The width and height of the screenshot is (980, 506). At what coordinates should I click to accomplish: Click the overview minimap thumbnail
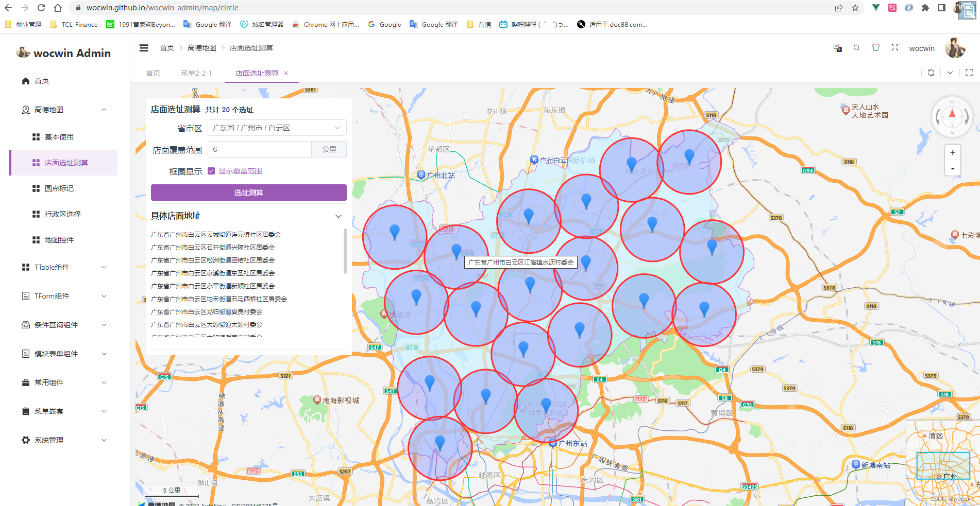pos(942,462)
